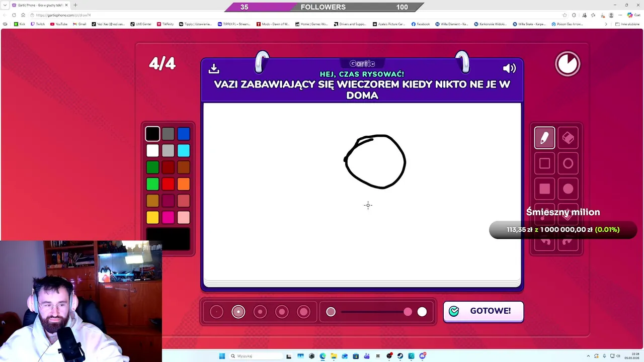Viewport: 644px width, 362px height.
Task: Select the hollow rectangle shape tool
Action: (x=544, y=163)
